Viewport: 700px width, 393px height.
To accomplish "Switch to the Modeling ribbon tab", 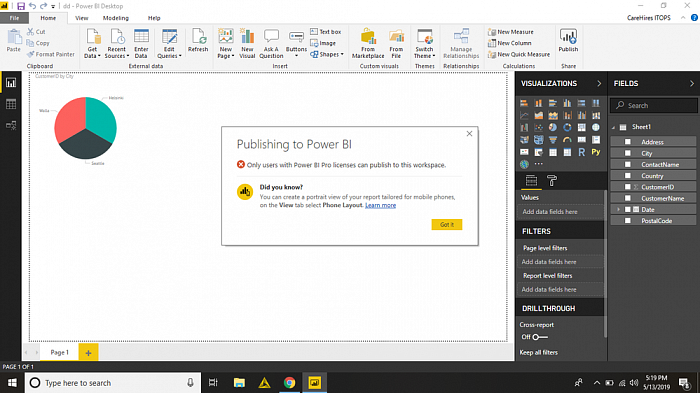I will click(x=116, y=18).
